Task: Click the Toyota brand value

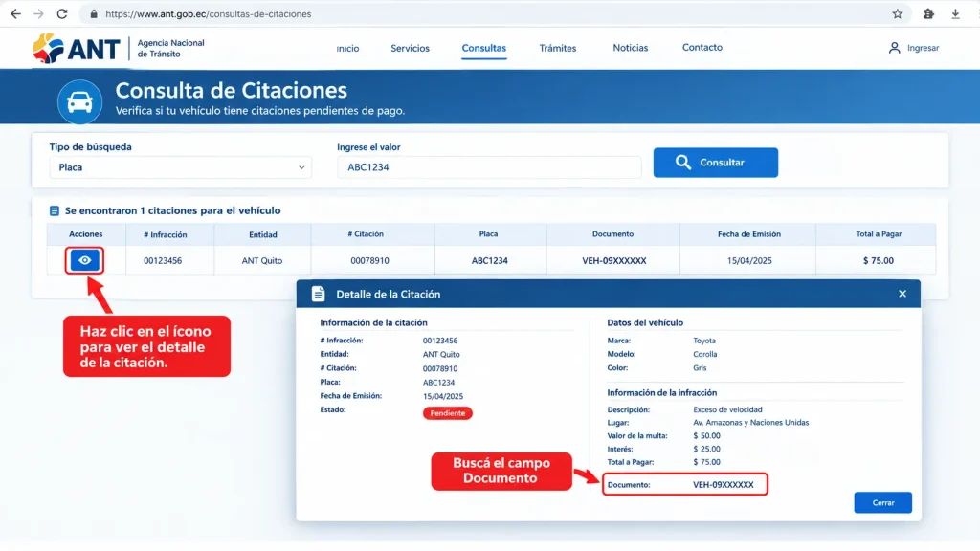Action: pos(704,341)
